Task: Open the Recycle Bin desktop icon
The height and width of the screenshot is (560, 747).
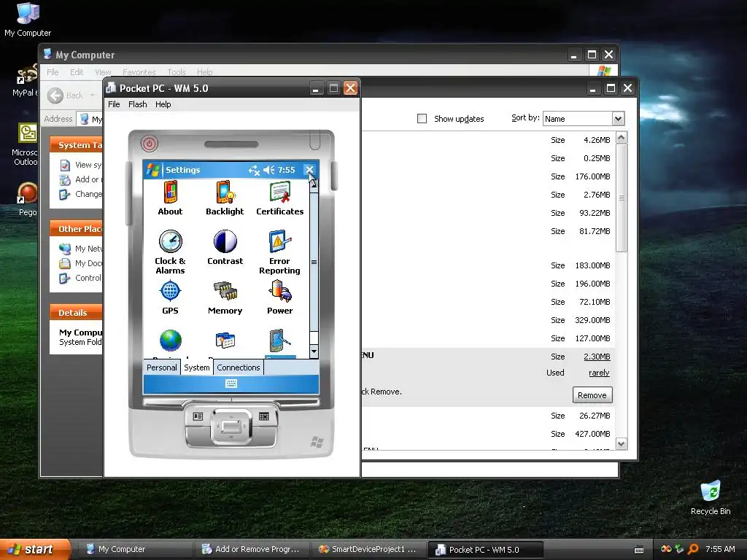Action: coord(711,498)
